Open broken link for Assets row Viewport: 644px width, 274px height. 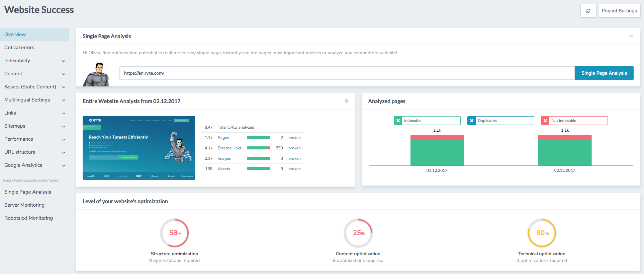pyautogui.click(x=294, y=169)
